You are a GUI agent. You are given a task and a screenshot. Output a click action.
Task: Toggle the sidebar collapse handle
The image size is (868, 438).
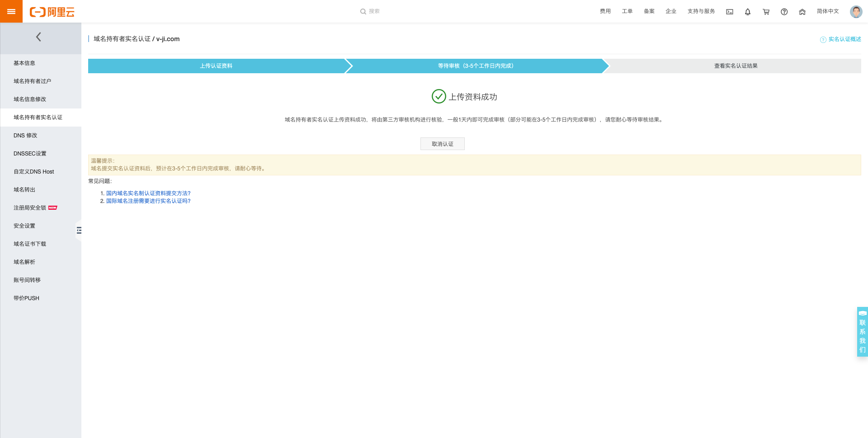coord(79,231)
